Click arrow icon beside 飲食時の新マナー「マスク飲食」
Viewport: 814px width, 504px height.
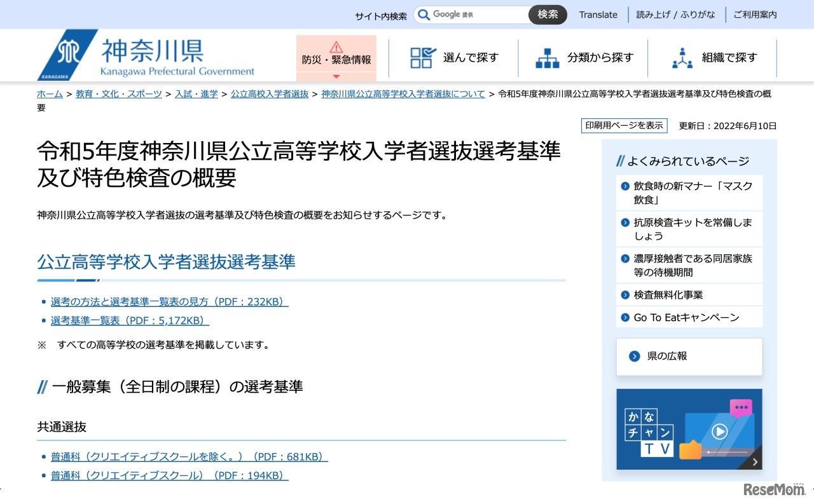[x=625, y=186]
